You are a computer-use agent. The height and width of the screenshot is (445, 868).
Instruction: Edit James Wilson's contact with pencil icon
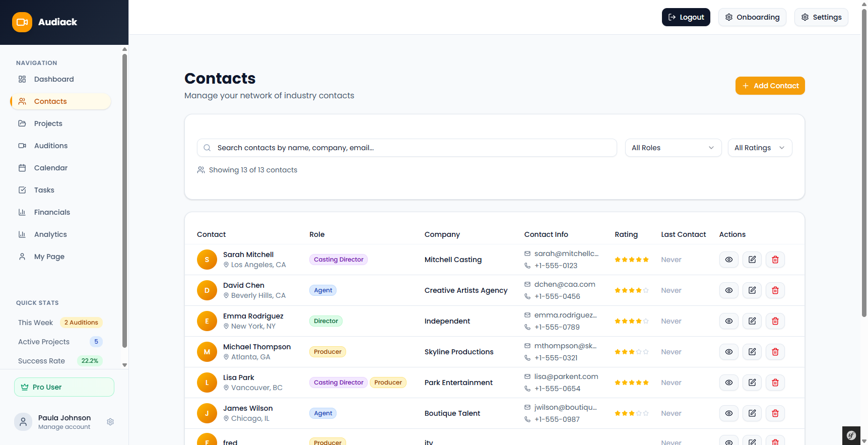coord(752,413)
